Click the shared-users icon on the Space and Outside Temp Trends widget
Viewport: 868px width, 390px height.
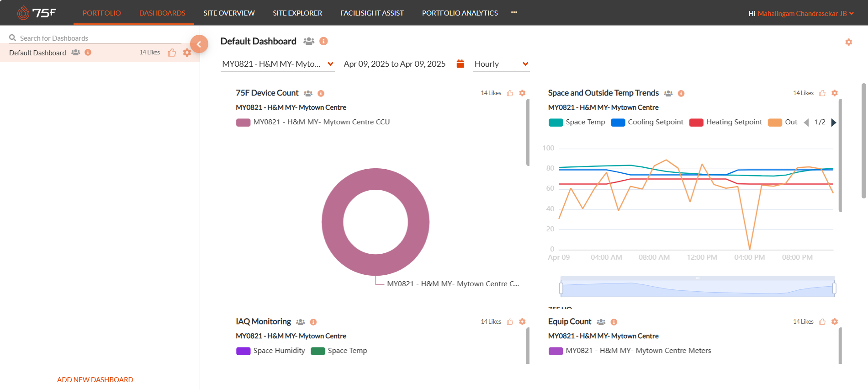(668, 93)
